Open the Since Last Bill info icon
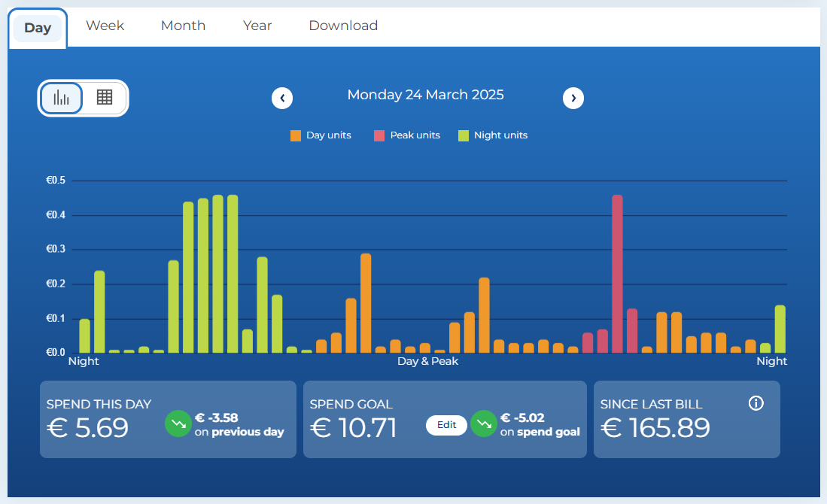Screen dimensions: 827x504 (756, 403)
